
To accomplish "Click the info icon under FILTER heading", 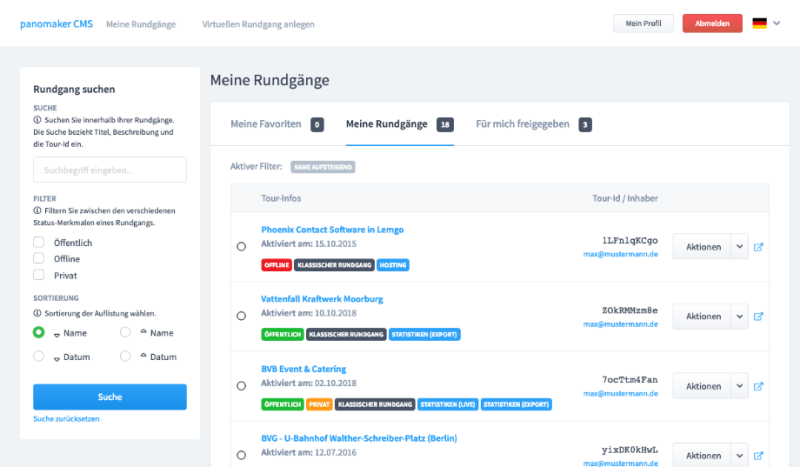I will coord(37,211).
